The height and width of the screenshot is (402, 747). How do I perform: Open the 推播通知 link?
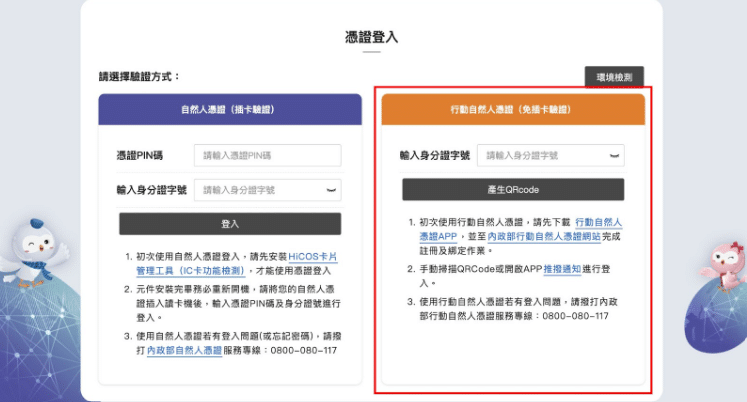[x=564, y=269]
